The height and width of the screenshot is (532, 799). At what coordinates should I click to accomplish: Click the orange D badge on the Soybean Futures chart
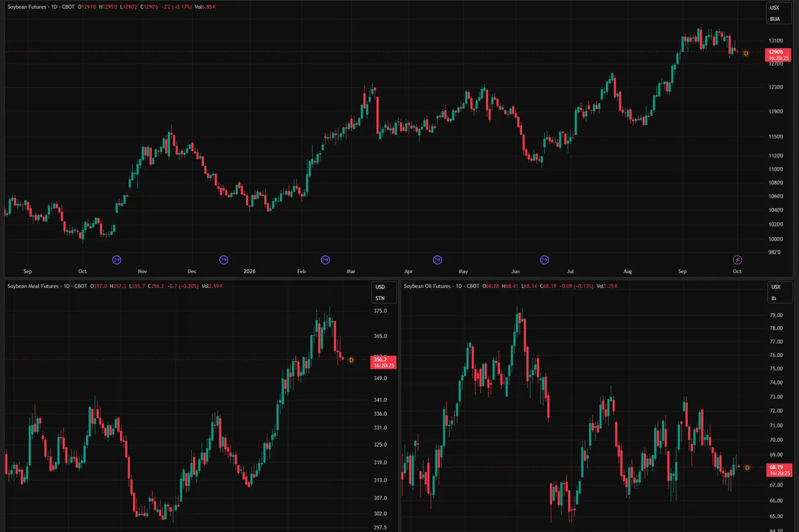tap(746, 53)
